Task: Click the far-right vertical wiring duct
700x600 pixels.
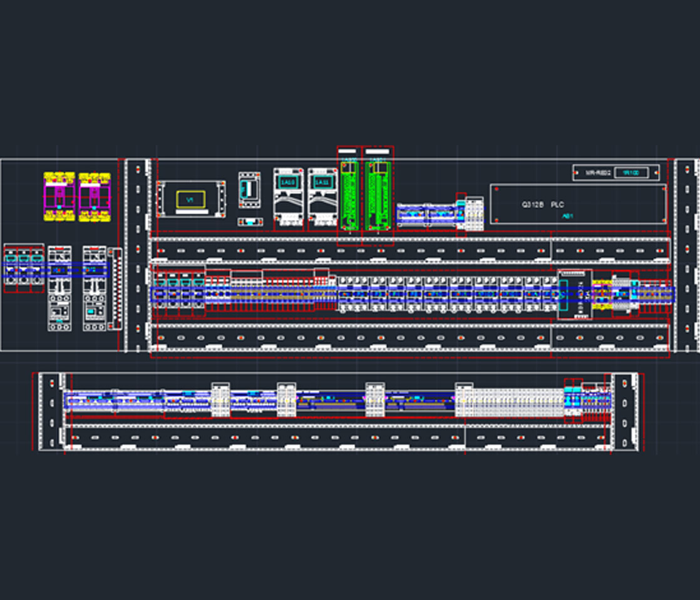Action: (x=686, y=254)
